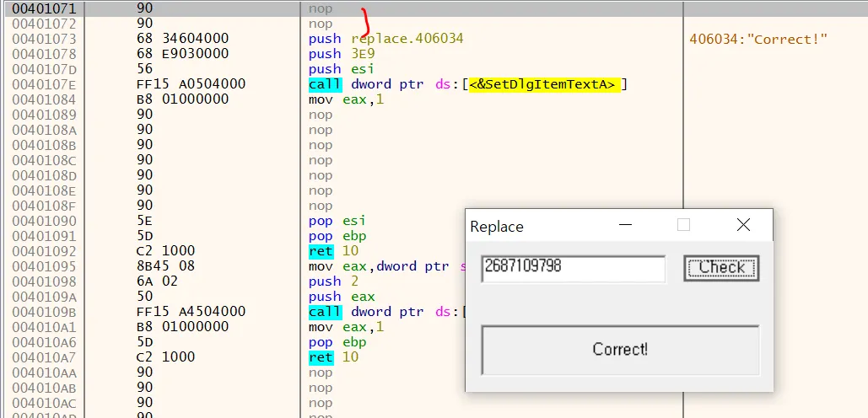Select bytes FF15 A4504000
This screenshot has width=868, height=418.
coord(191,311)
